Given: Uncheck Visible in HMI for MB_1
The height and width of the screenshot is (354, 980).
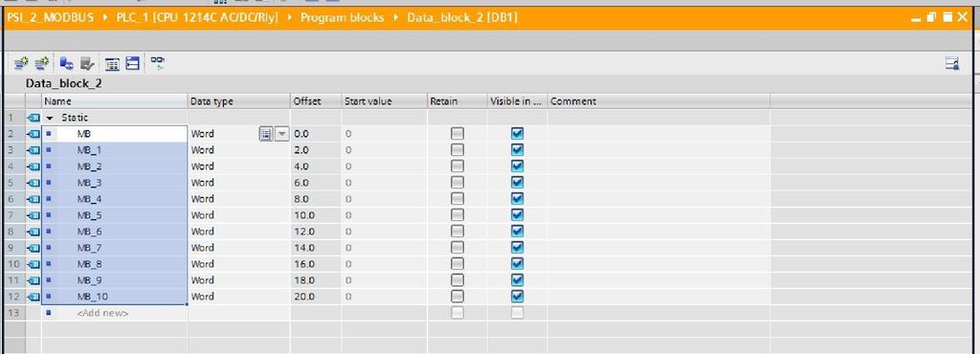Looking at the screenshot, I should click(x=517, y=150).
